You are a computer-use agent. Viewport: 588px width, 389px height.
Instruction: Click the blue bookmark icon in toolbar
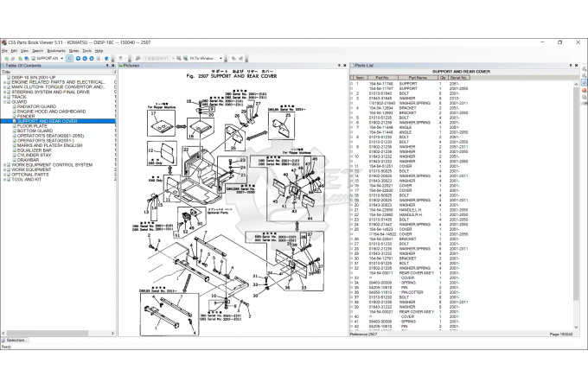(x=106, y=59)
